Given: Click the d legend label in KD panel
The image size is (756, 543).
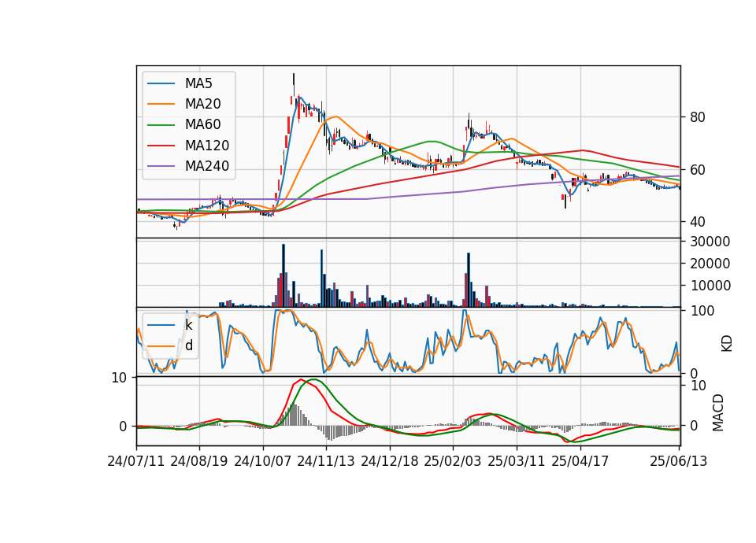Looking at the screenshot, I should click(x=189, y=345).
